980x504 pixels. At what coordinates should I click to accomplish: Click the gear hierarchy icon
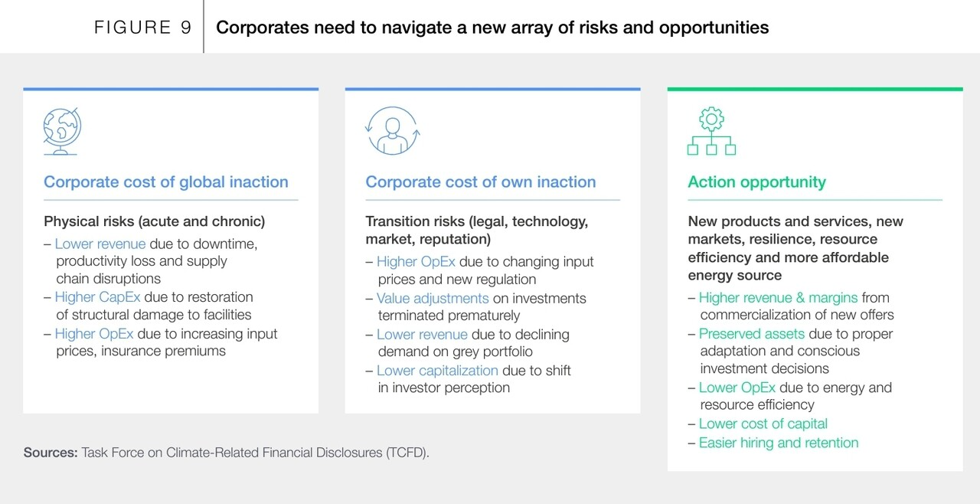tap(711, 132)
